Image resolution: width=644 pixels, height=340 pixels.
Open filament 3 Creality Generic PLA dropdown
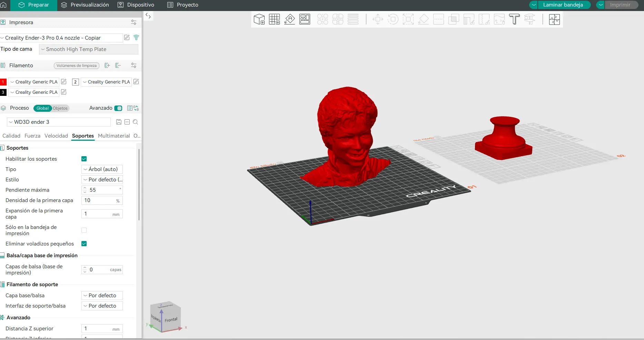coord(34,92)
